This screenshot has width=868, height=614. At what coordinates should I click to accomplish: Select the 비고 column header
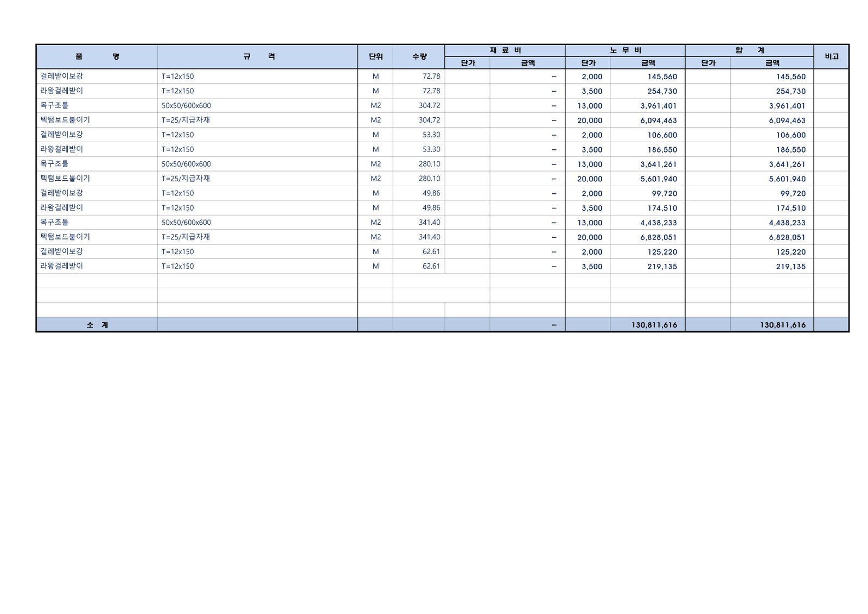coord(831,56)
